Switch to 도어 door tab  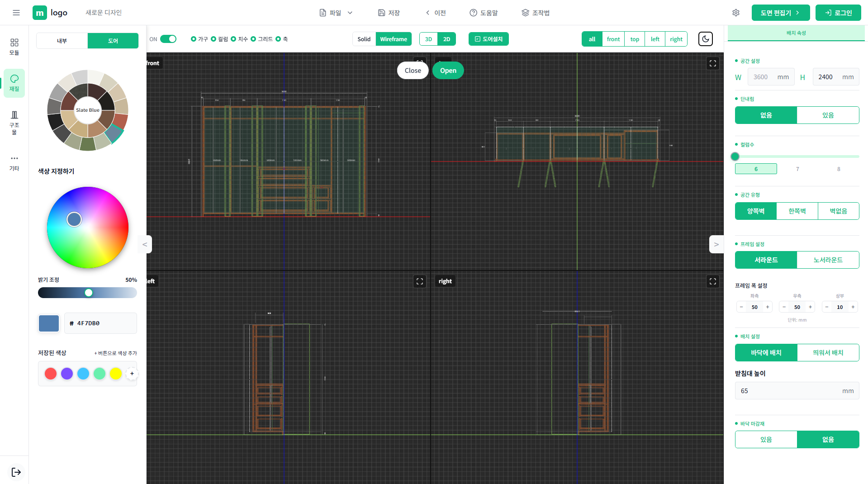[x=113, y=41]
